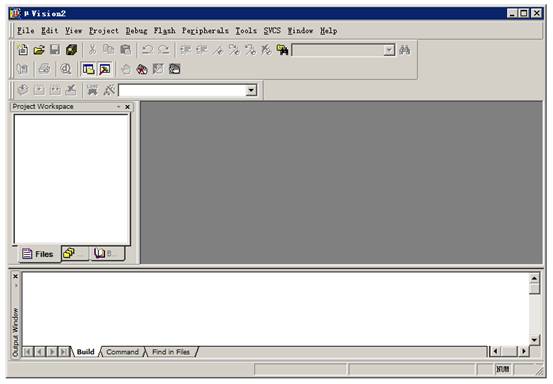Open the Project menu
The image size is (553, 384).
tap(104, 31)
